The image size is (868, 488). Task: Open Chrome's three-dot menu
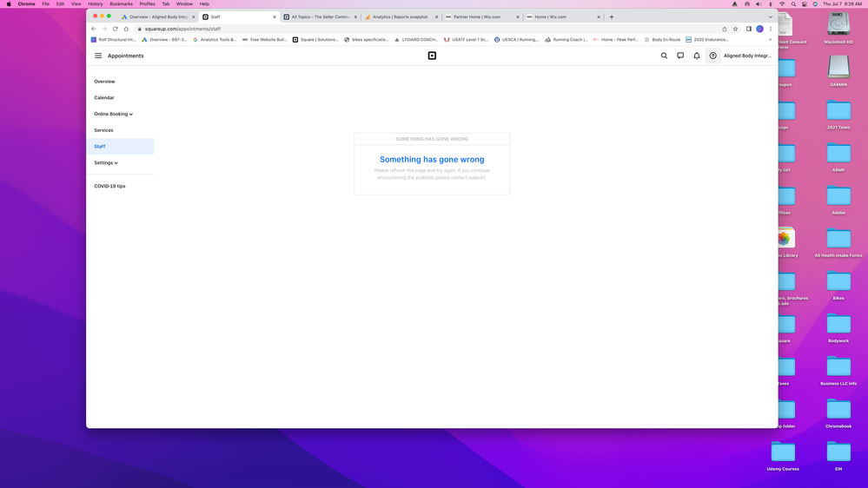[x=771, y=29]
